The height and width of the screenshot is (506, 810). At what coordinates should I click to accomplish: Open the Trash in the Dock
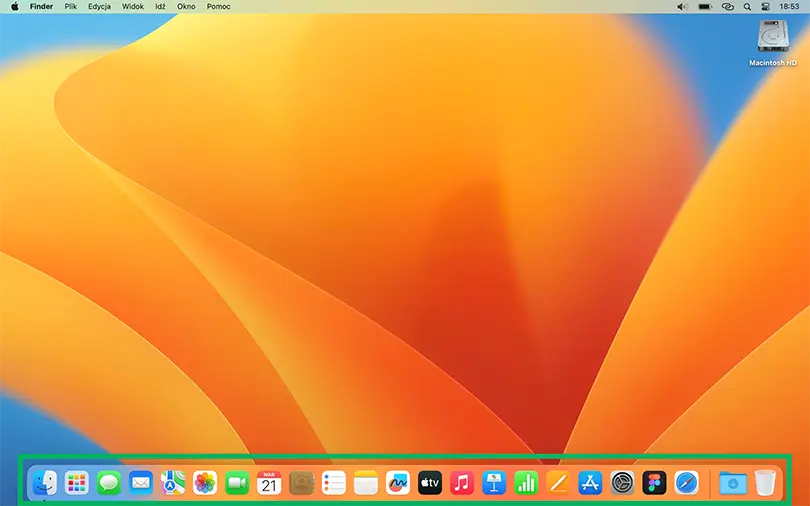765,484
